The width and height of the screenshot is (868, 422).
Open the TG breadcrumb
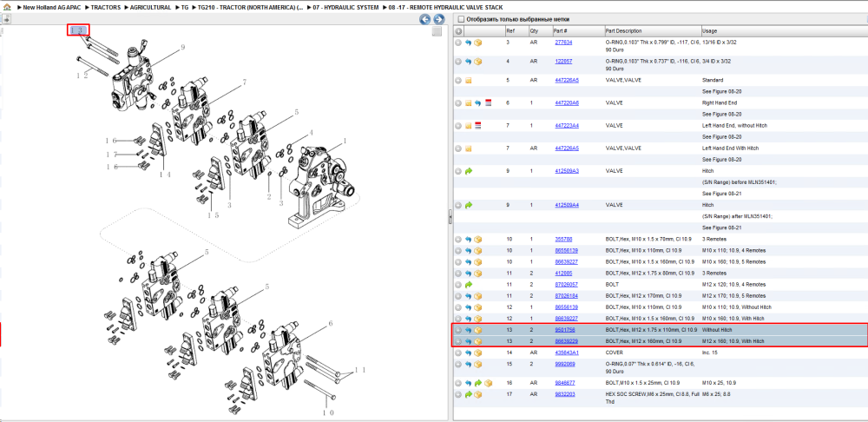185,8
